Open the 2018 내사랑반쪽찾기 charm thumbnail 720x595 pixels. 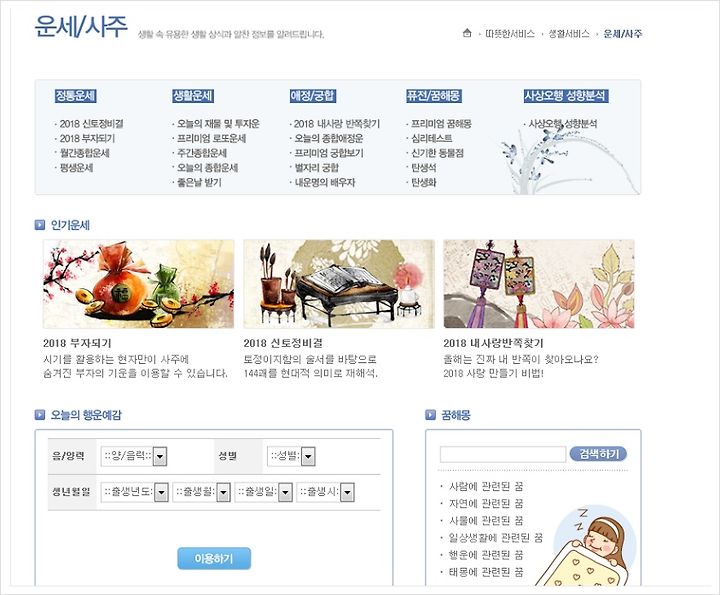(539, 284)
